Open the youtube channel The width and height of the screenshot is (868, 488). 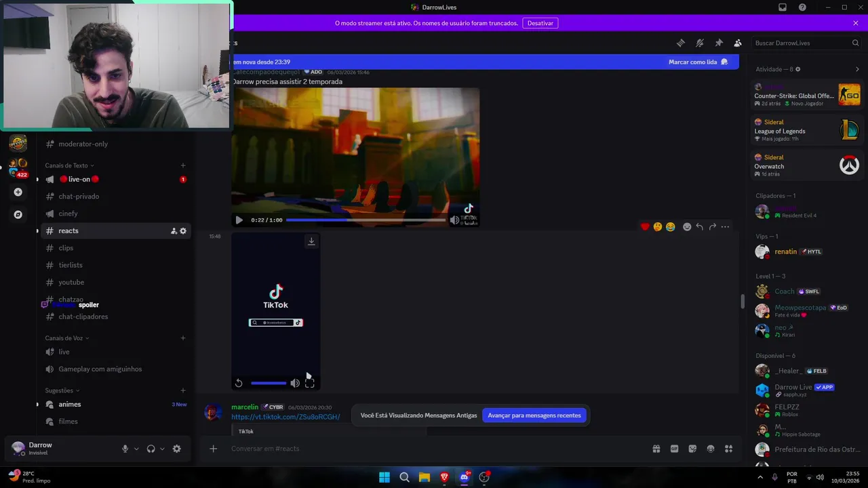[114, 282]
